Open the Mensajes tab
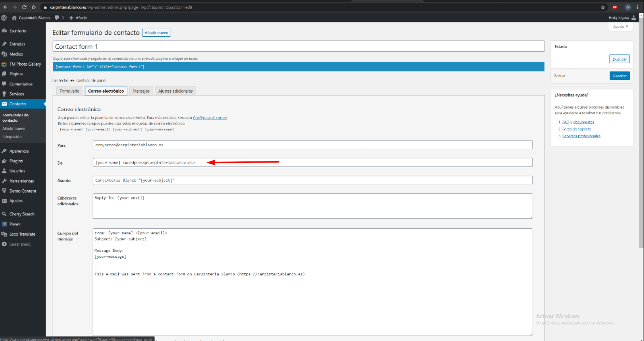The height and width of the screenshot is (341, 644). [141, 91]
